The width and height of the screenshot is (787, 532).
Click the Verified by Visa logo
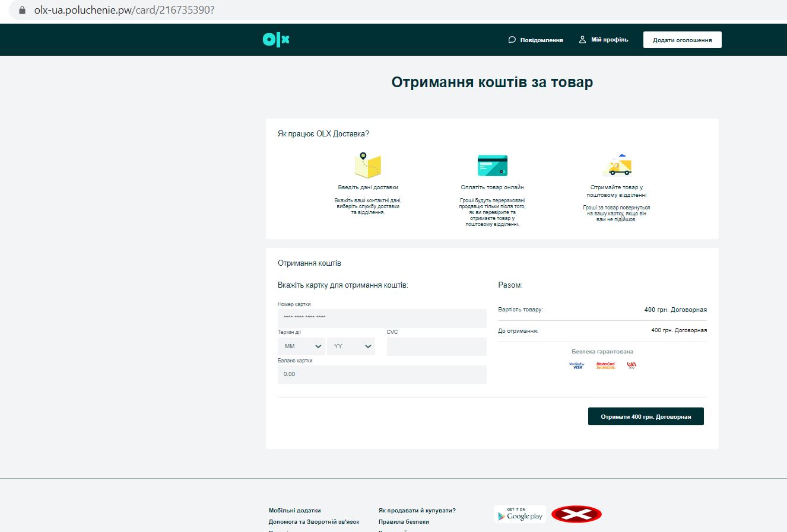click(x=577, y=365)
